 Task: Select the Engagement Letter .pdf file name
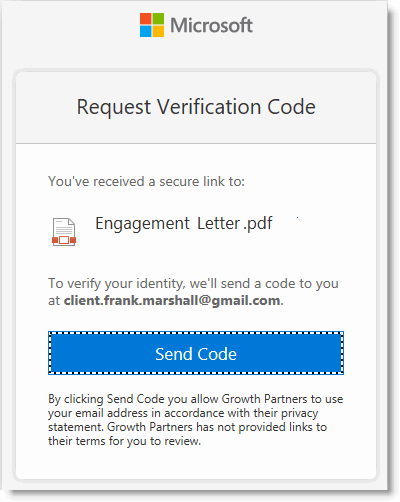(x=184, y=224)
